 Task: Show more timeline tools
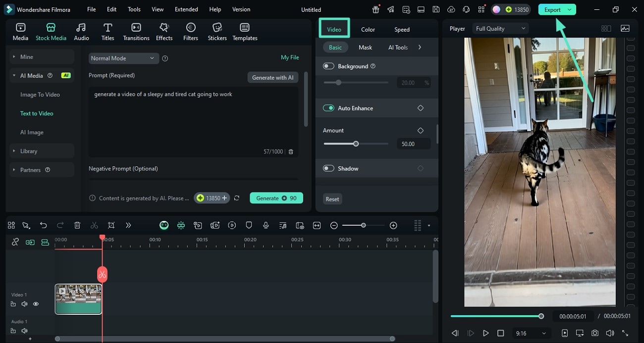pyautogui.click(x=128, y=225)
